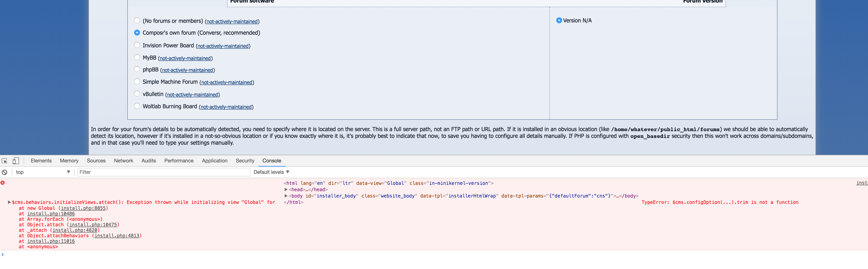
Task: Open the install.php:8855 source link
Action: pos(83,208)
